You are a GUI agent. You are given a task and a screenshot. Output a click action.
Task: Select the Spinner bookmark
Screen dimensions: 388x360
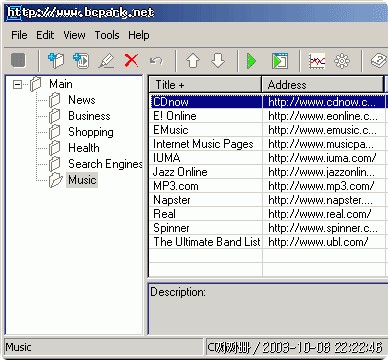point(171,228)
